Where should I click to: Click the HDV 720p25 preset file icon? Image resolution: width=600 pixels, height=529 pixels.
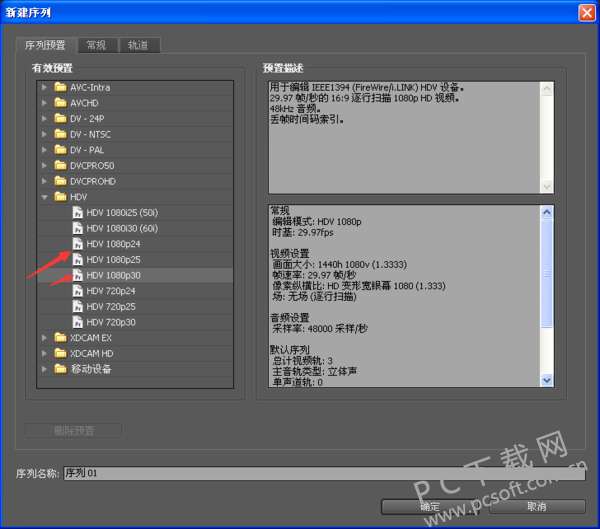[x=78, y=307]
